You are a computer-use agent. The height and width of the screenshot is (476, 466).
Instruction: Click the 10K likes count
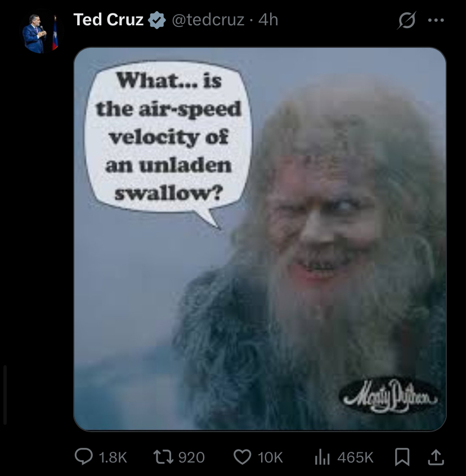pos(270,457)
